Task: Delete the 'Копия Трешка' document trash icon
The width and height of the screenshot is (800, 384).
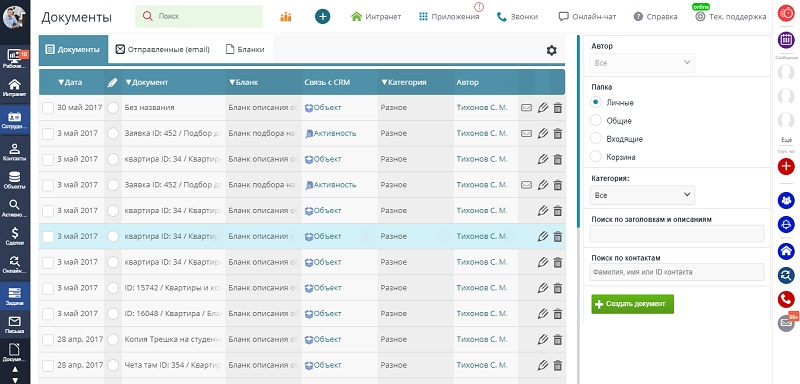Action: [x=558, y=339]
